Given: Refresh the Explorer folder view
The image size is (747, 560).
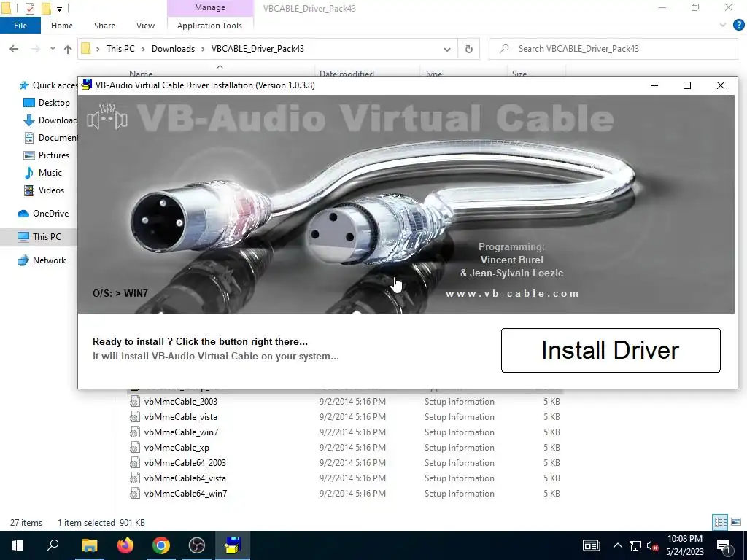Looking at the screenshot, I should (x=469, y=49).
